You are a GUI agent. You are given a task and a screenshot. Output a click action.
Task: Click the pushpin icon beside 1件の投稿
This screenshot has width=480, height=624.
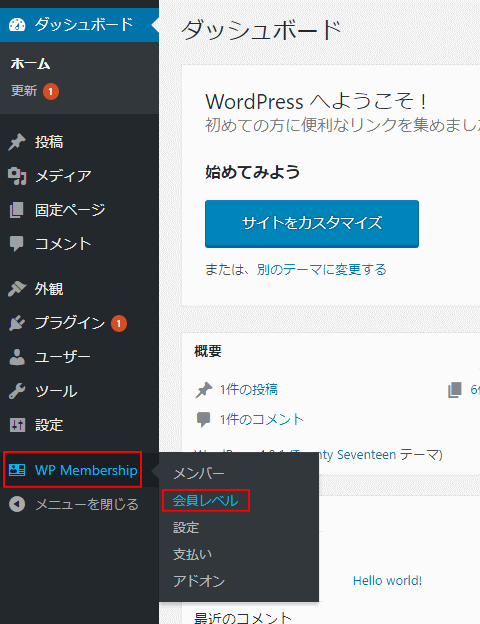203,390
